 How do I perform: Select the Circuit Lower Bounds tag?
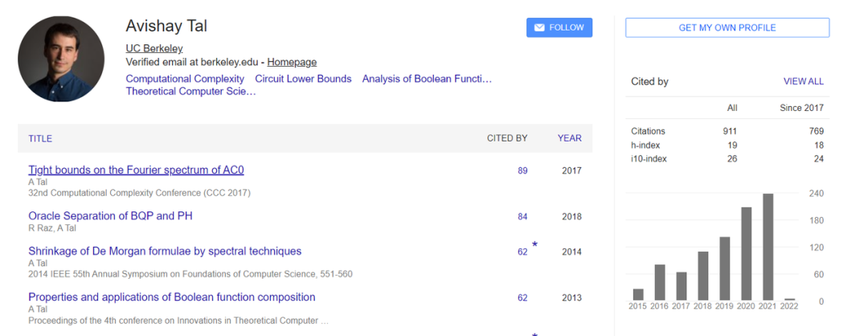point(303,79)
